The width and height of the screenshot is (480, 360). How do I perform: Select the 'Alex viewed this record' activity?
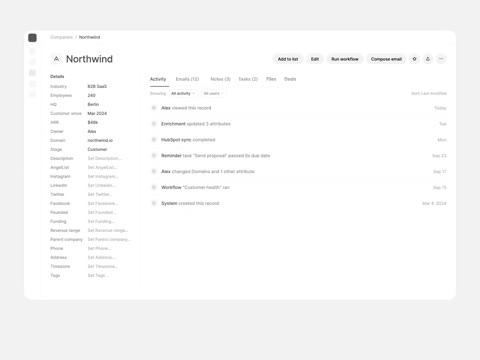[298, 108]
